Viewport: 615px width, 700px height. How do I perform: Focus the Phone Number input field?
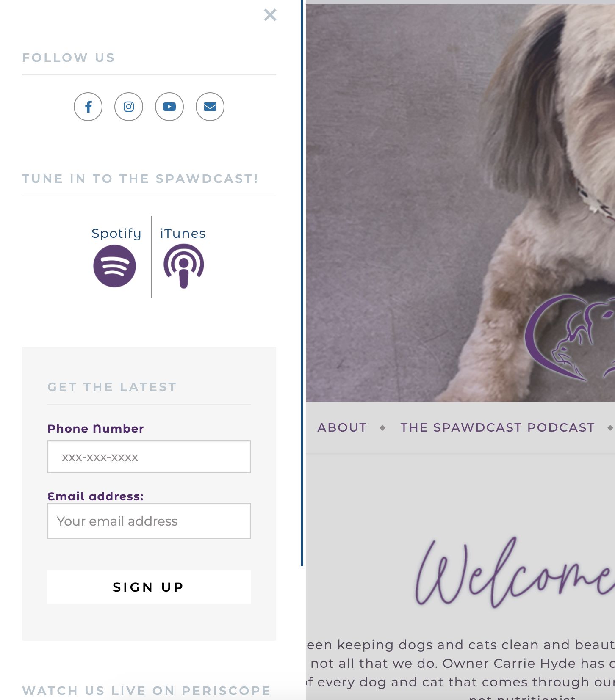coord(149,457)
